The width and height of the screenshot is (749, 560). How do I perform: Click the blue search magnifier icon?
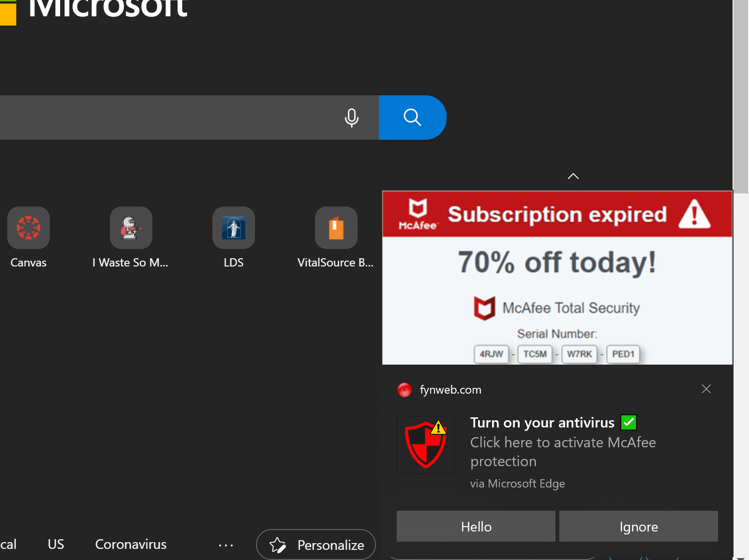click(412, 118)
